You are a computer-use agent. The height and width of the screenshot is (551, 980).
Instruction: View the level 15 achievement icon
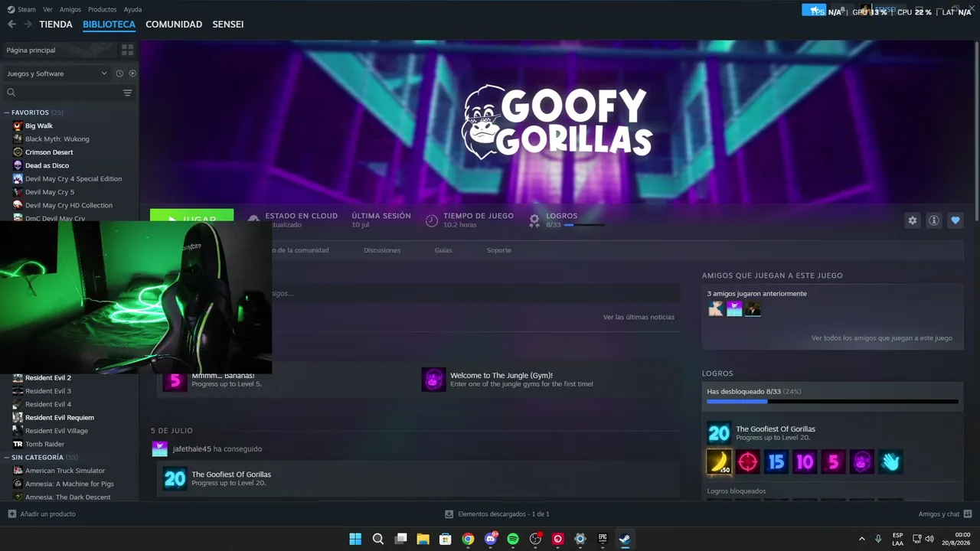pos(776,461)
